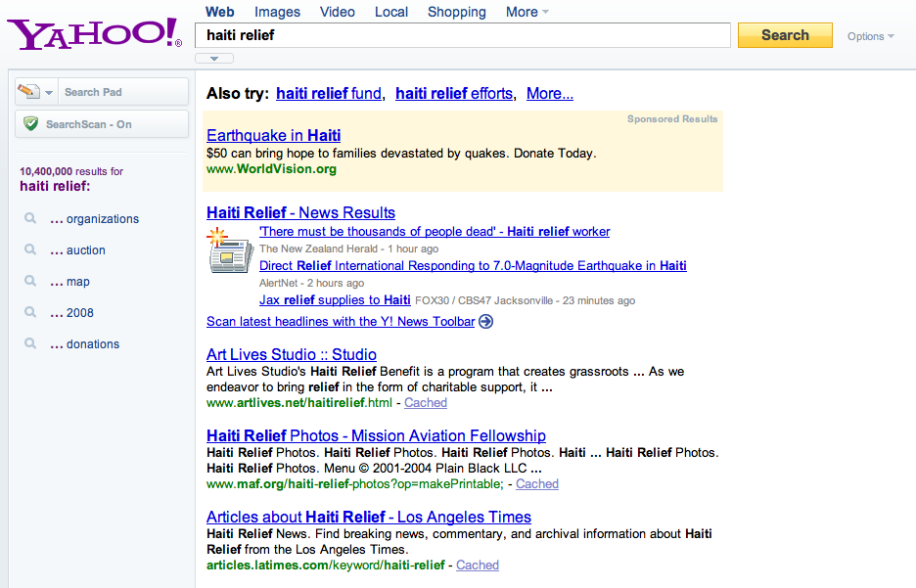The width and height of the screenshot is (916, 588).
Task: Switch to the Shopping search tab
Action: [456, 12]
